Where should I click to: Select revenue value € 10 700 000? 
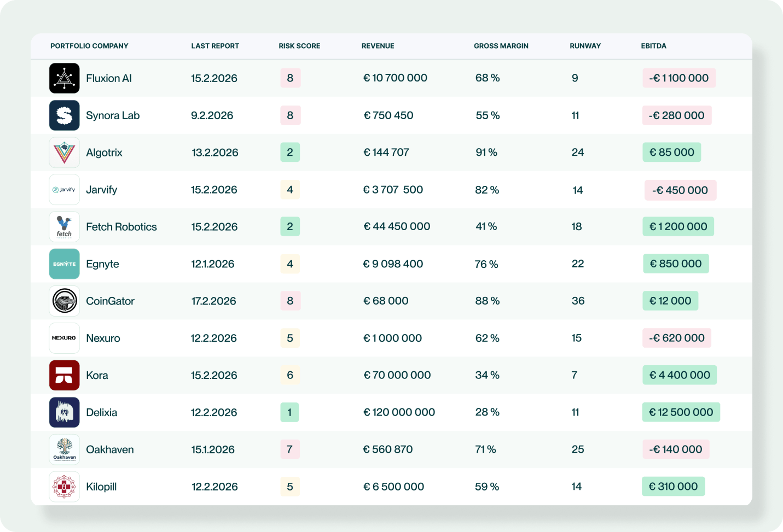[x=395, y=78]
